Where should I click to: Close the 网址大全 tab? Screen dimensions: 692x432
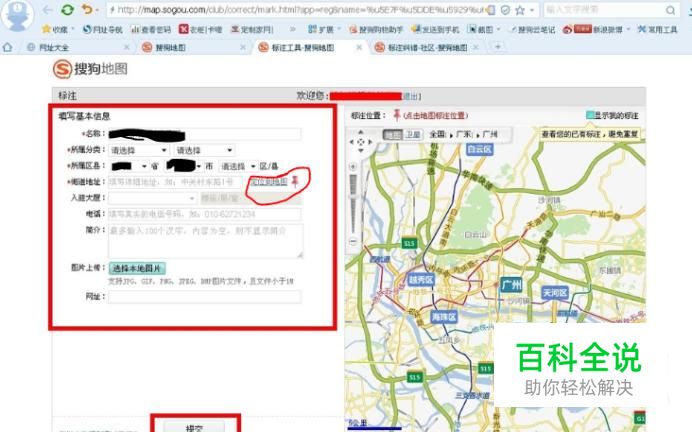pyautogui.click(x=127, y=47)
